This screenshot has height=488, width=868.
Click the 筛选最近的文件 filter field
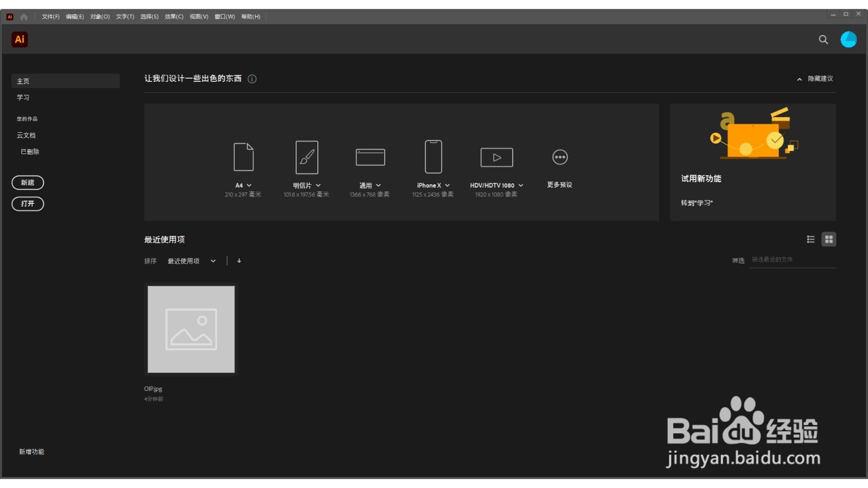[793, 260]
